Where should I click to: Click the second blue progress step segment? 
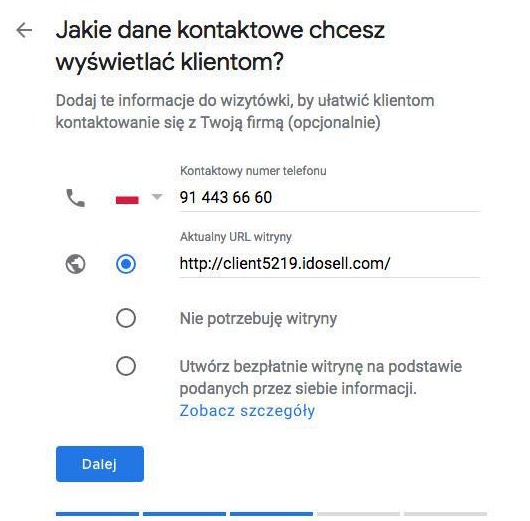(x=184, y=514)
